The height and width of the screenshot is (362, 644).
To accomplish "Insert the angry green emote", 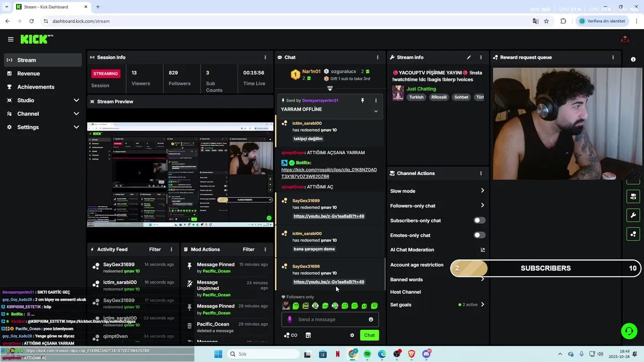I will (x=306, y=306).
